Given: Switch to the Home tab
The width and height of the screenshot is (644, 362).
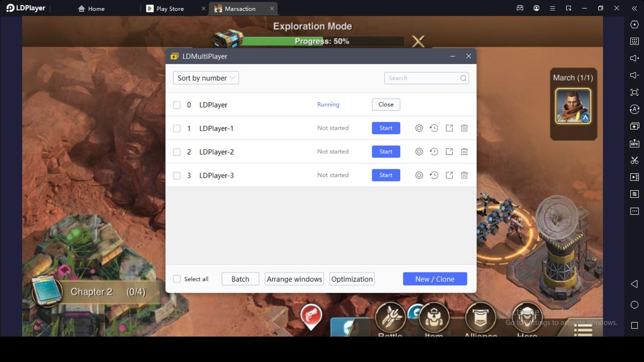Looking at the screenshot, I should click(x=91, y=8).
